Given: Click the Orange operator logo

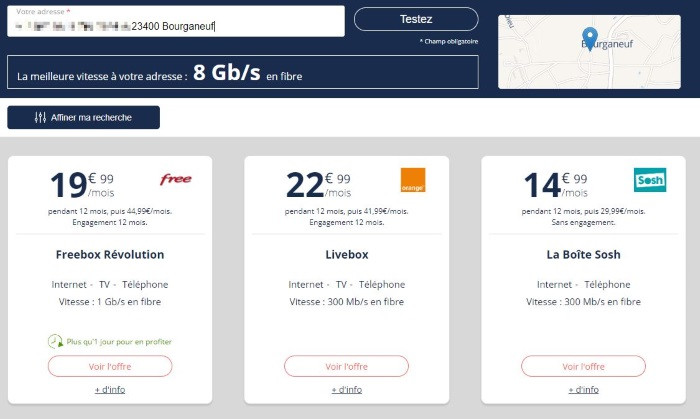Looking at the screenshot, I should click(413, 180).
